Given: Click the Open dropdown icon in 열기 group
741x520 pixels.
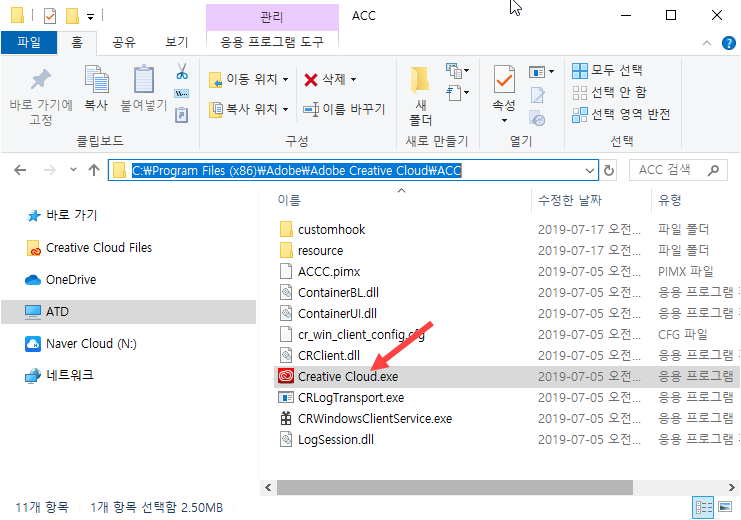Looking at the screenshot, I should [x=541, y=72].
